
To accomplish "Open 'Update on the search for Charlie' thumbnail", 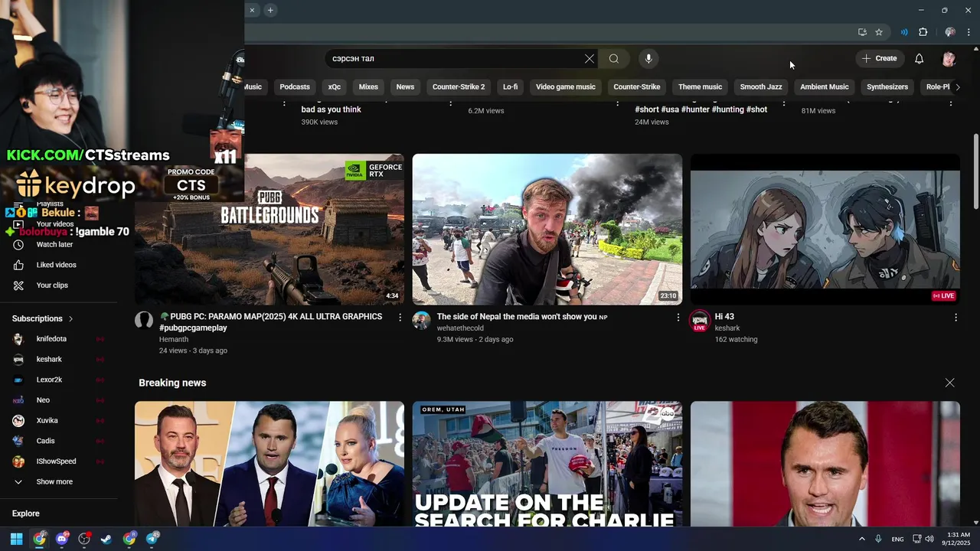I will 547,464.
